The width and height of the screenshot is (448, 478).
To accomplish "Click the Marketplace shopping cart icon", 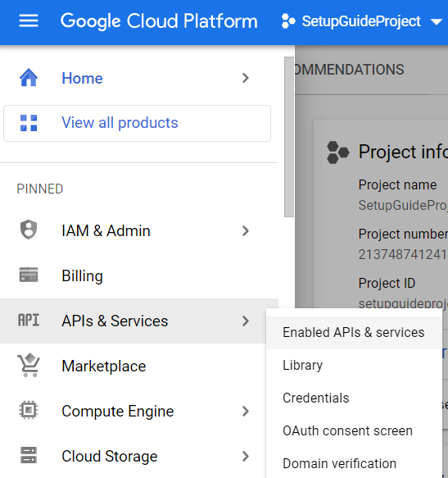I will (x=29, y=365).
